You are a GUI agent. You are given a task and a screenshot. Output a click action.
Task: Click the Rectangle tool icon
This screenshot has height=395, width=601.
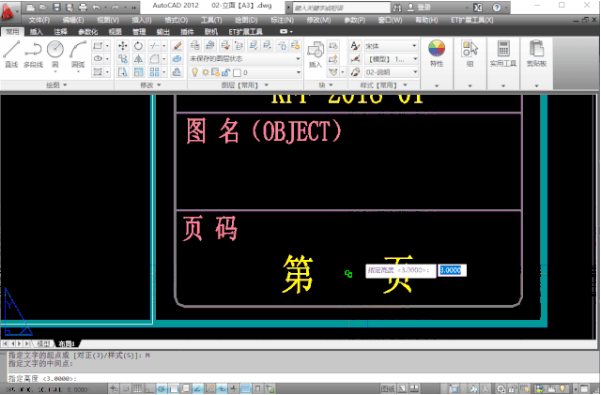(x=98, y=46)
